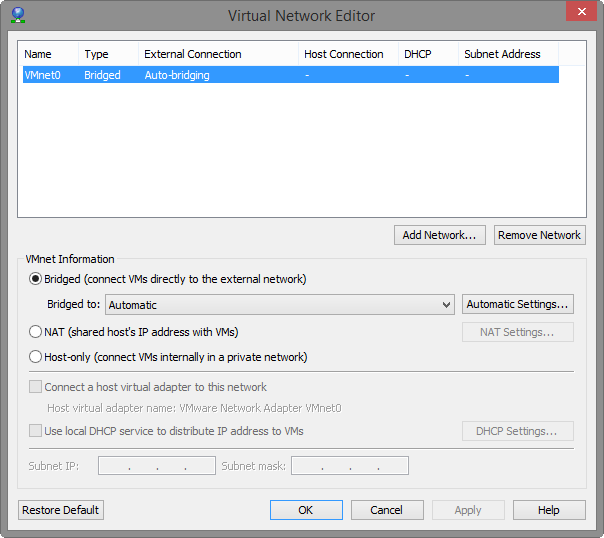This screenshot has height=538, width=604.
Task: Click the Auto-bridging cell of VMnet0
Action: [x=177, y=75]
